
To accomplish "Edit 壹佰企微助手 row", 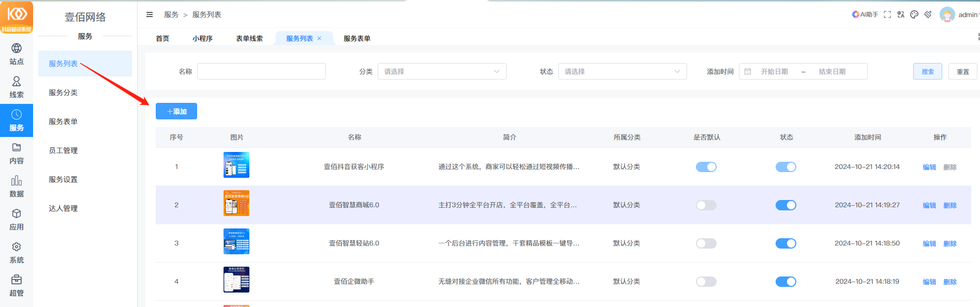I will click(929, 282).
